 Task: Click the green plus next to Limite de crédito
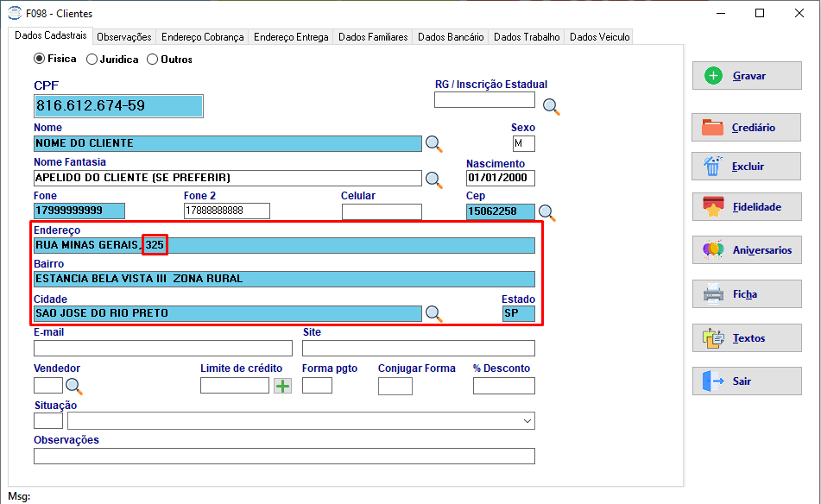[283, 387]
